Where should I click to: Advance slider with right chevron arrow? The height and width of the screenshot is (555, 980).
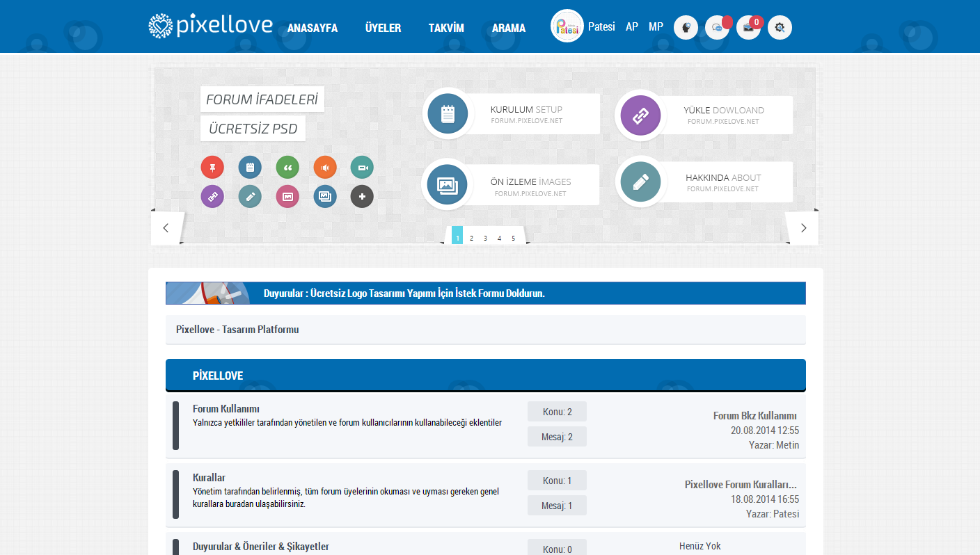(x=803, y=228)
